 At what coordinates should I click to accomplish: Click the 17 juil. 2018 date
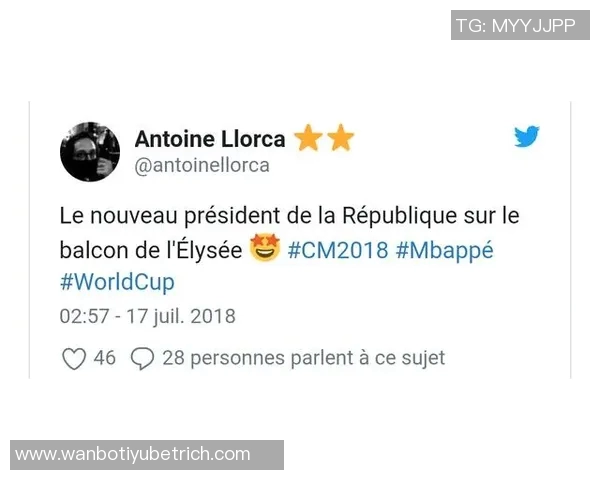[x=181, y=317]
